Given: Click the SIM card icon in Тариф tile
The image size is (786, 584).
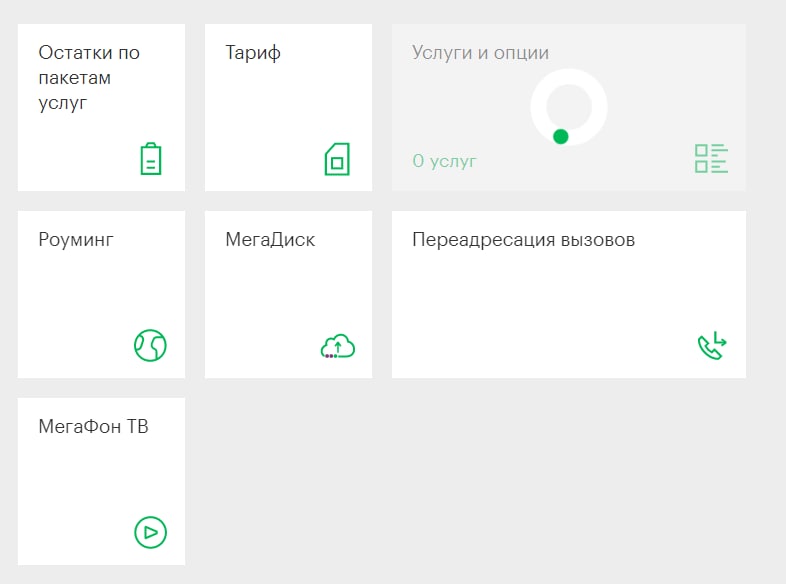Looking at the screenshot, I should point(337,159).
